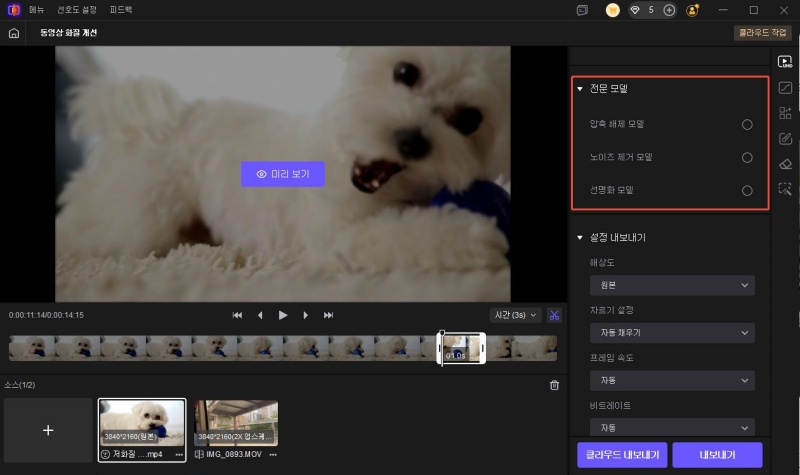Collapse the 전문 모델 section

coord(580,89)
